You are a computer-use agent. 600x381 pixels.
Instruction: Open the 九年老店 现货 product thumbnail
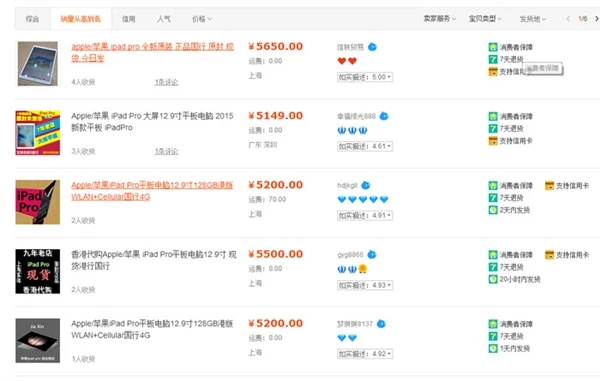38,271
